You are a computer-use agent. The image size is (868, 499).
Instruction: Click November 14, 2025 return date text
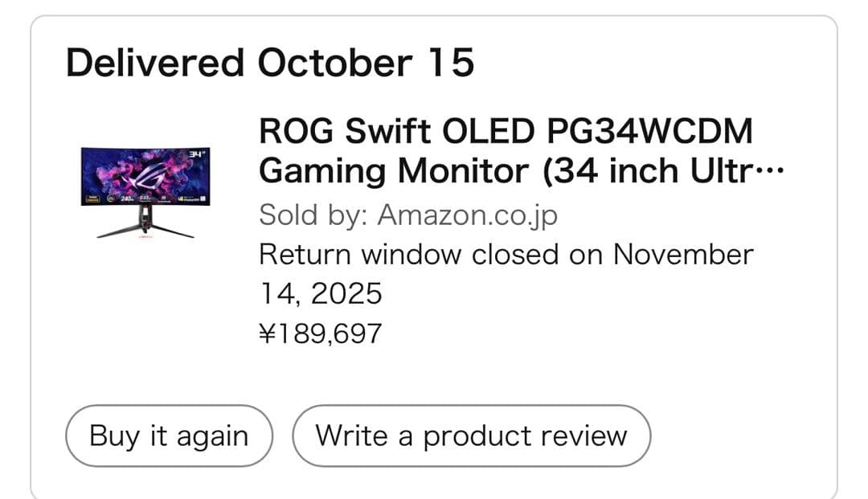point(321,293)
